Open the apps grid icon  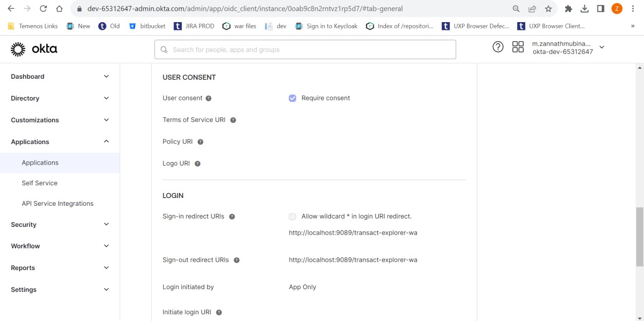click(518, 47)
